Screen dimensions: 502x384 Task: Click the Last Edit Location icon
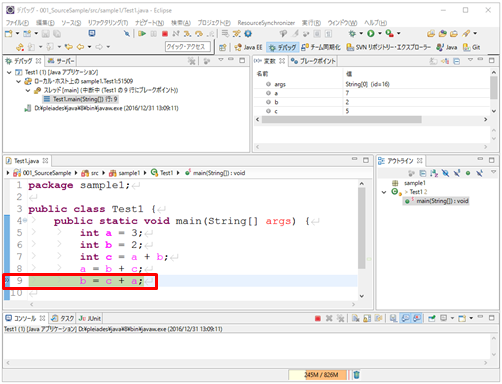tap(69, 47)
